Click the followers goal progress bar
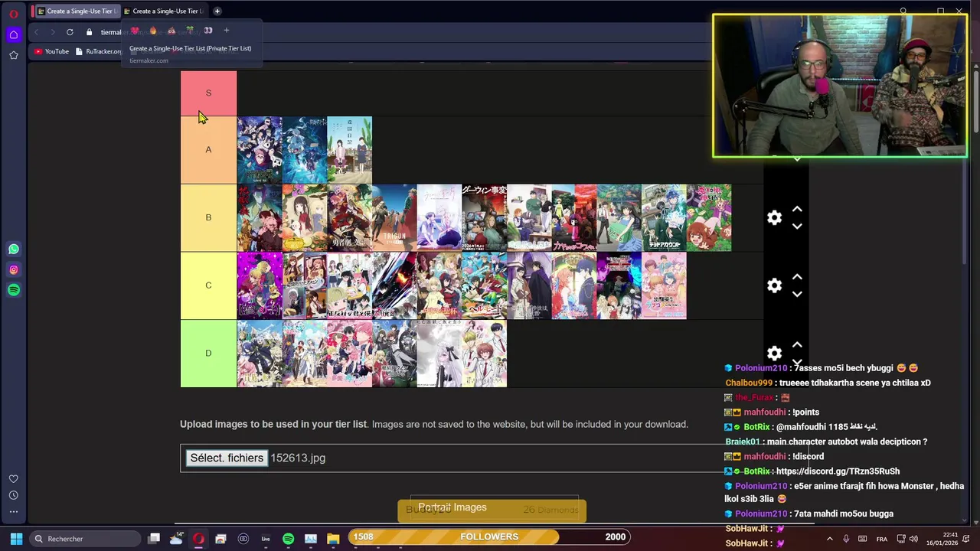This screenshot has width=980, height=551. tap(489, 536)
